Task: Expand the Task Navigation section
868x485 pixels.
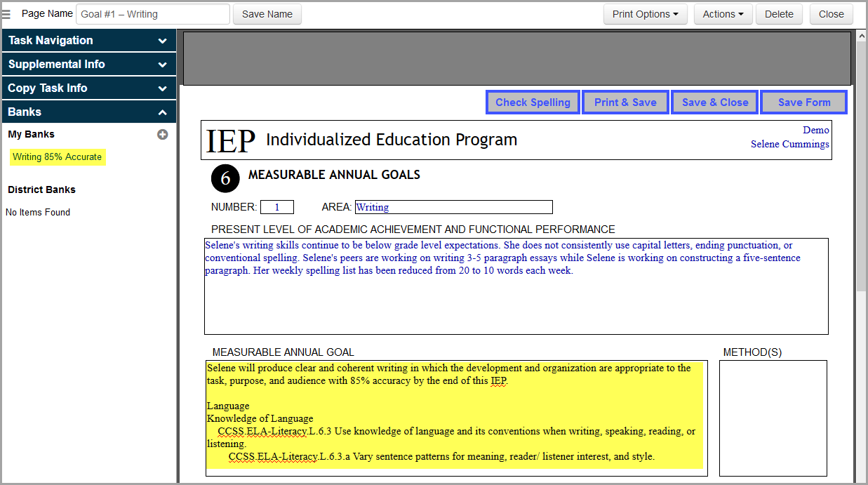Action: 88,41
